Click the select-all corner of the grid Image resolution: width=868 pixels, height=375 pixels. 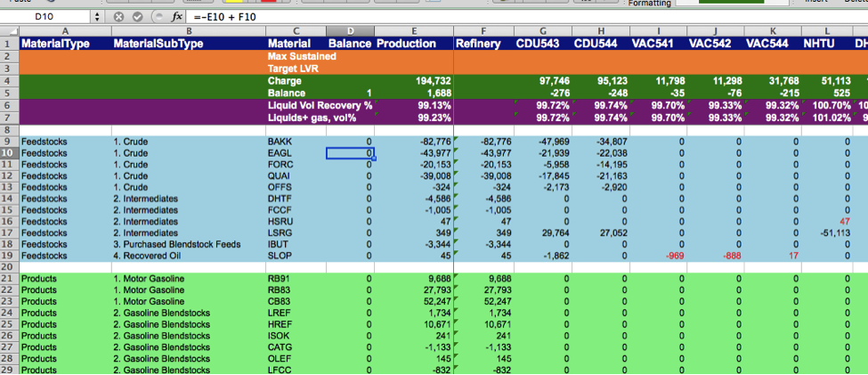pos(8,31)
